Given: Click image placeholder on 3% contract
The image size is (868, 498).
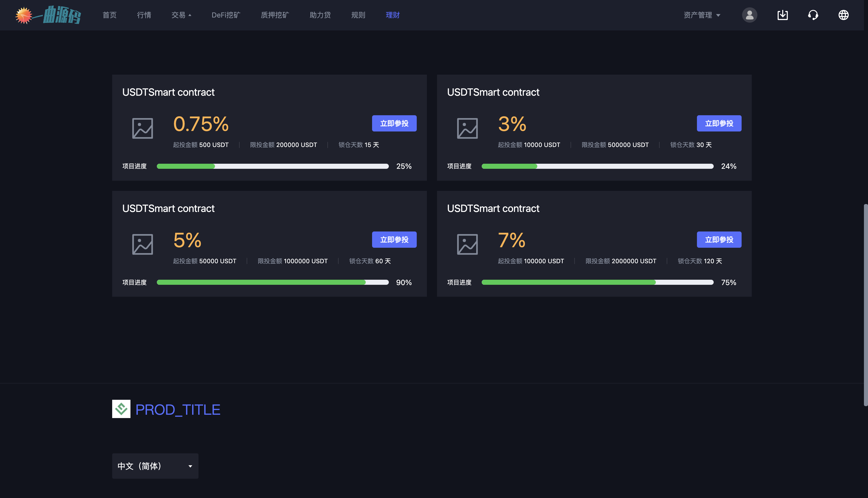Looking at the screenshot, I should [467, 128].
